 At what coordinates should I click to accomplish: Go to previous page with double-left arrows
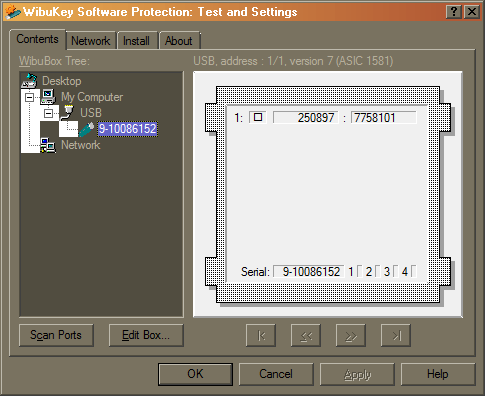point(306,335)
